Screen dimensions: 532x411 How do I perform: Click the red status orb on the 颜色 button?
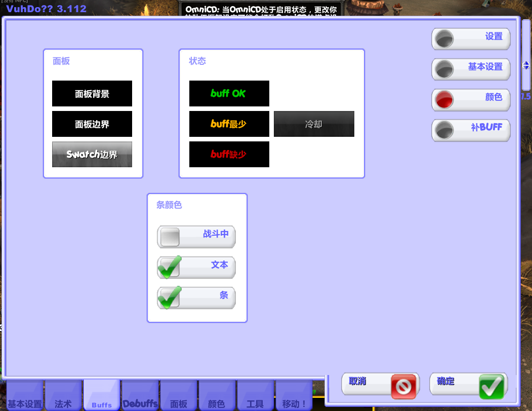click(x=444, y=100)
